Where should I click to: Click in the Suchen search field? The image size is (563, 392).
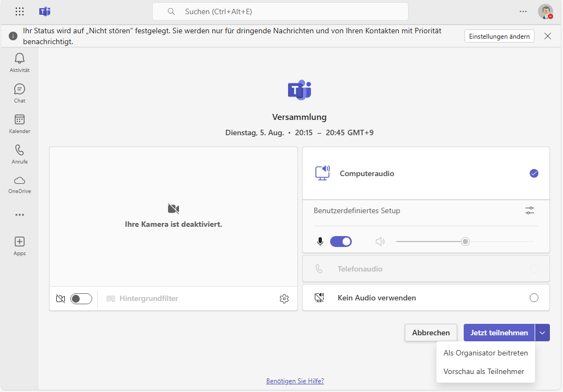click(x=280, y=11)
